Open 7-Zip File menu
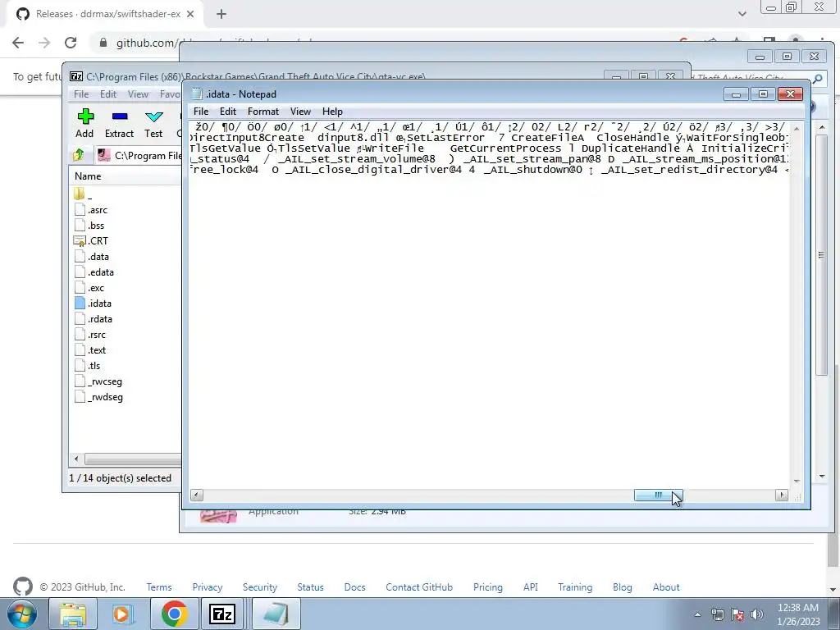This screenshot has height=630, width=840. pos(81,94)
